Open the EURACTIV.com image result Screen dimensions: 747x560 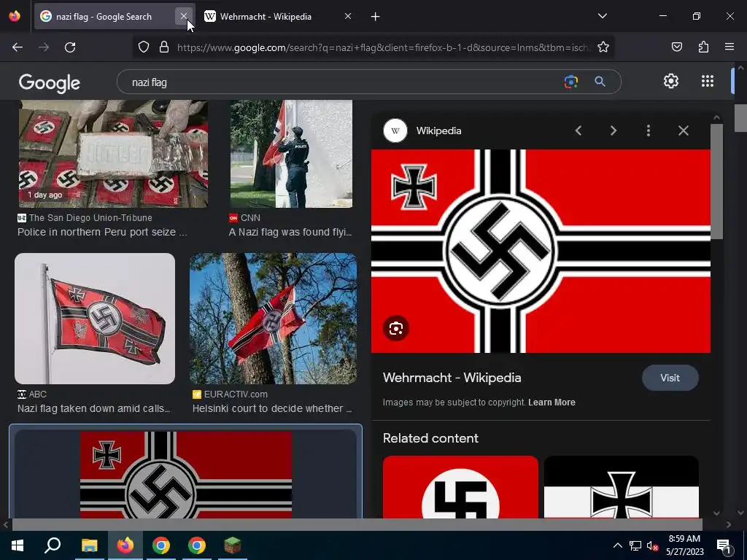273,319
